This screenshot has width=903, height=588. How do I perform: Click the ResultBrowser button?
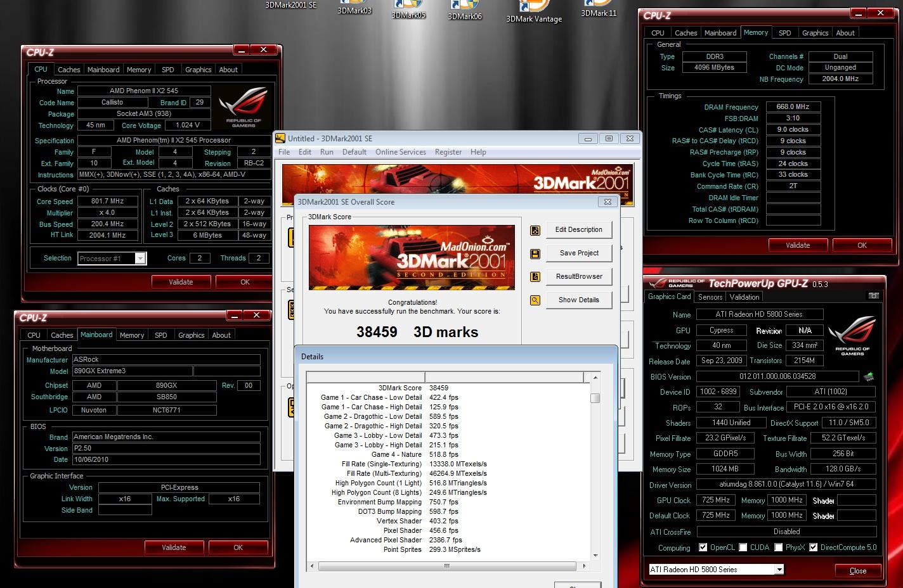tap(579, 277)
